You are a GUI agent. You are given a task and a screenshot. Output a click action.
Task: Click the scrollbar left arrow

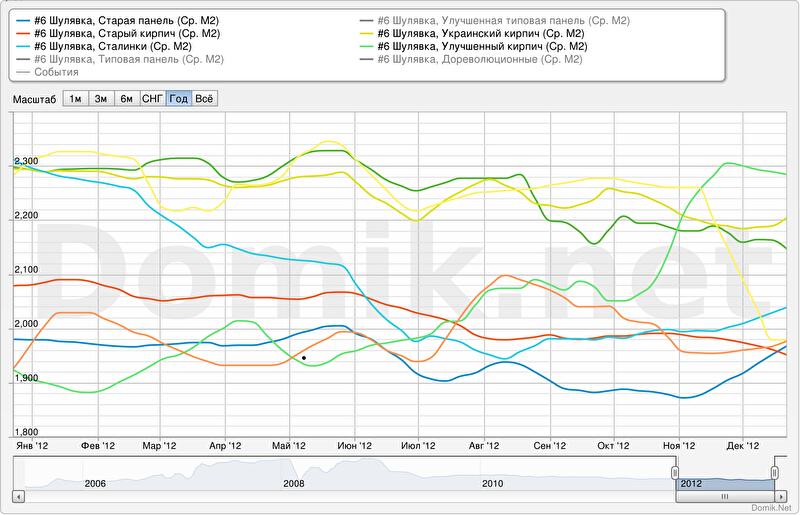(16, 496)
